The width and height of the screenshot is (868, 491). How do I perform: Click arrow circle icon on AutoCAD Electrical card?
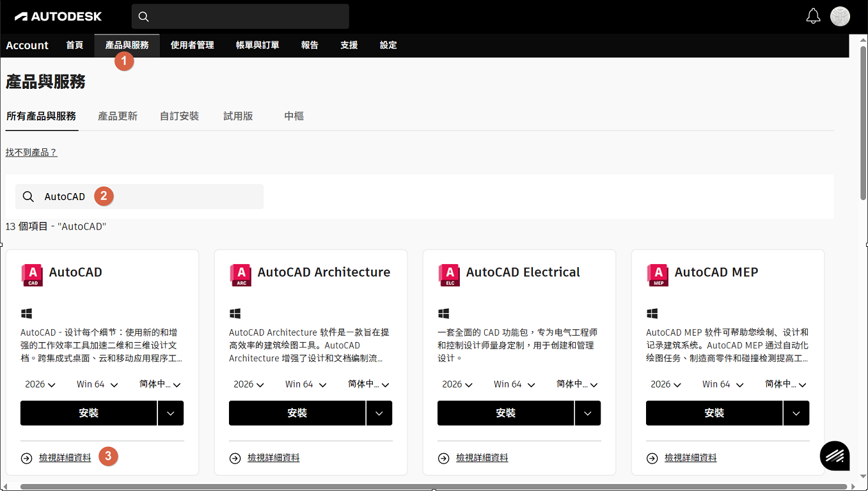[443, 458]
